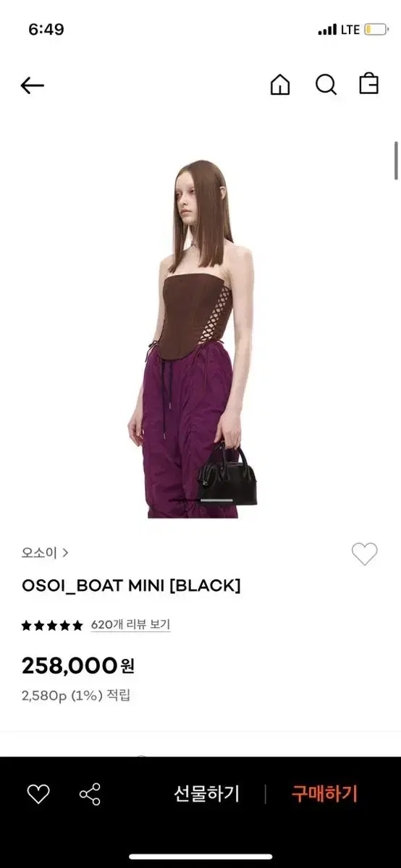Open search with magnifier icon
Image resolution: width=401 pixels, height=868 pixels.
pos(326,85)
